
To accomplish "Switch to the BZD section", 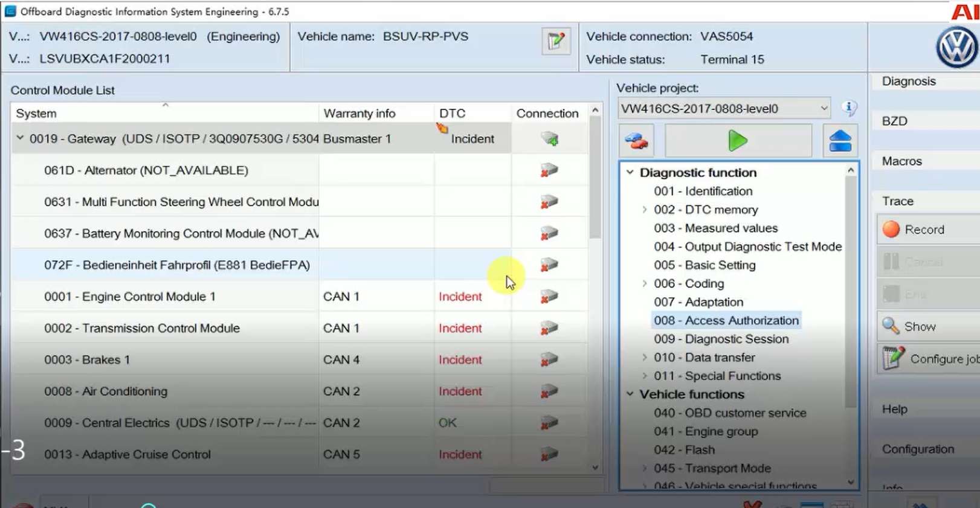I will pyautogui.click(x=894, y=121).
